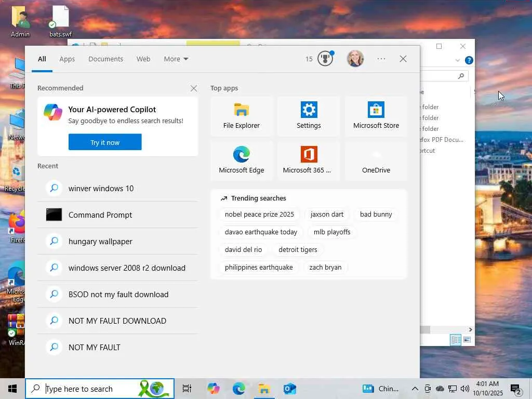Search recent 'NOT MY FAULT DOWNLOAD'
532x399 pixels.
pos(117,321)
